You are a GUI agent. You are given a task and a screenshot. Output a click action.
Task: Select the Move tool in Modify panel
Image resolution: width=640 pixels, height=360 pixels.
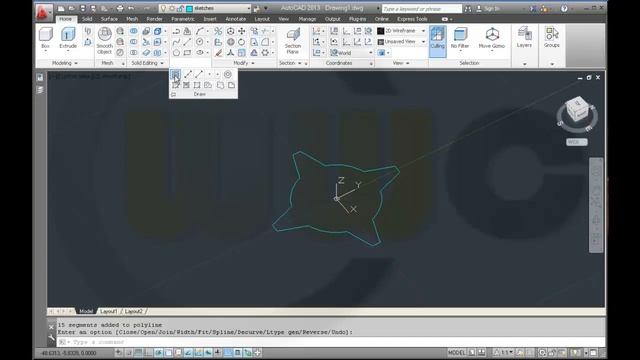click(242, 31)
